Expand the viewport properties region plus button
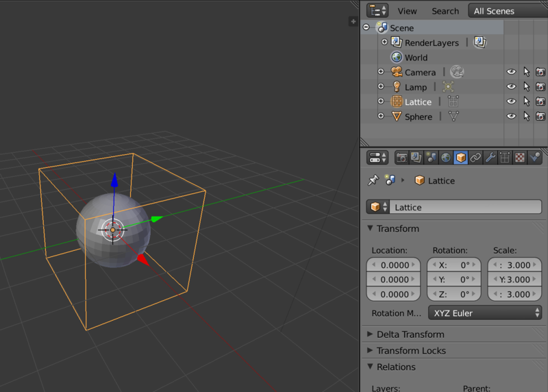 tap(353, 22)
